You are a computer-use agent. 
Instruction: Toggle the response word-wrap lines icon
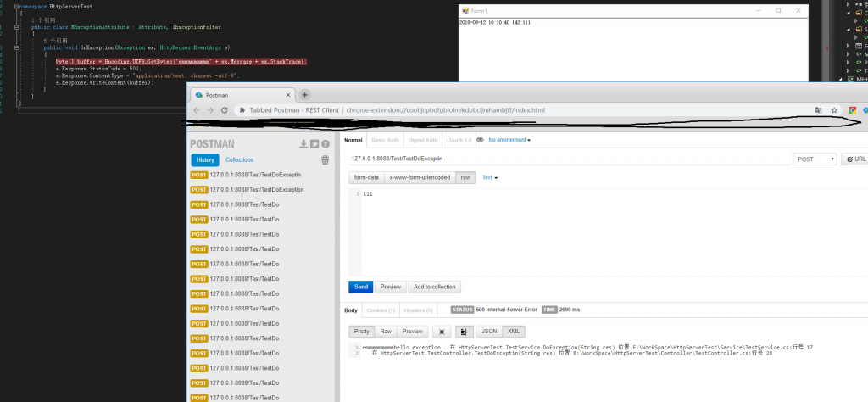[x=465, y=332]
